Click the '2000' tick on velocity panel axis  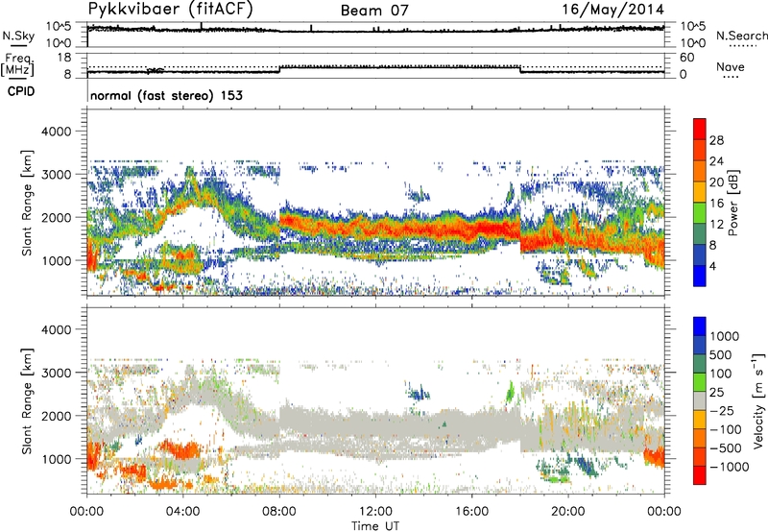(56, 416)
